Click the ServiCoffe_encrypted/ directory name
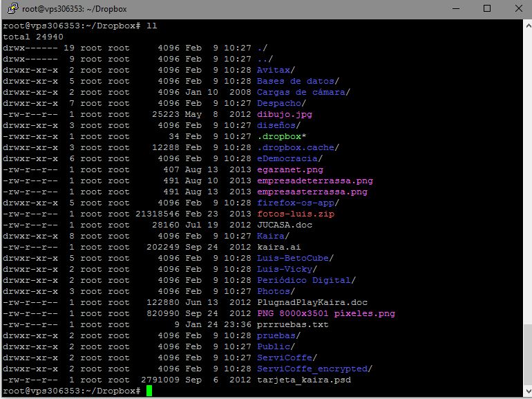 coord(314,369)
